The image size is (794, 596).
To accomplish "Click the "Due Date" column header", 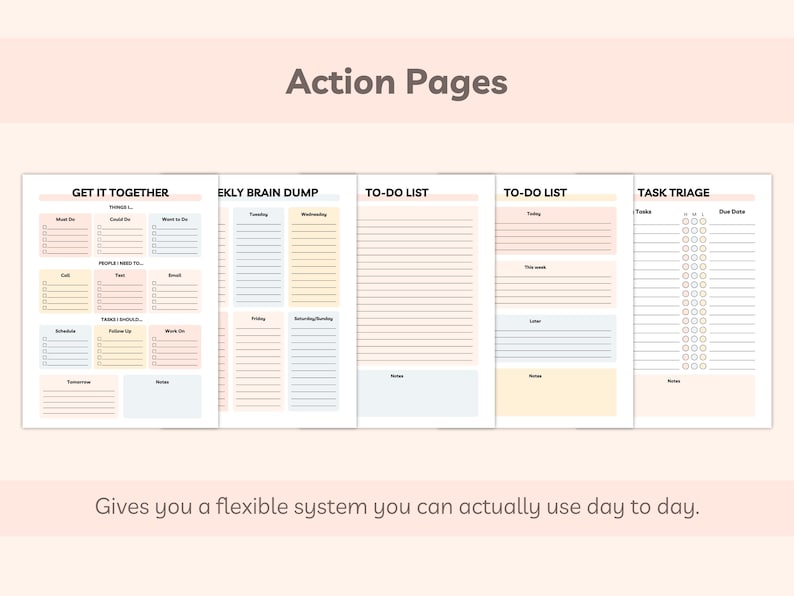I will pyautogui.click(x=732, y=212).
